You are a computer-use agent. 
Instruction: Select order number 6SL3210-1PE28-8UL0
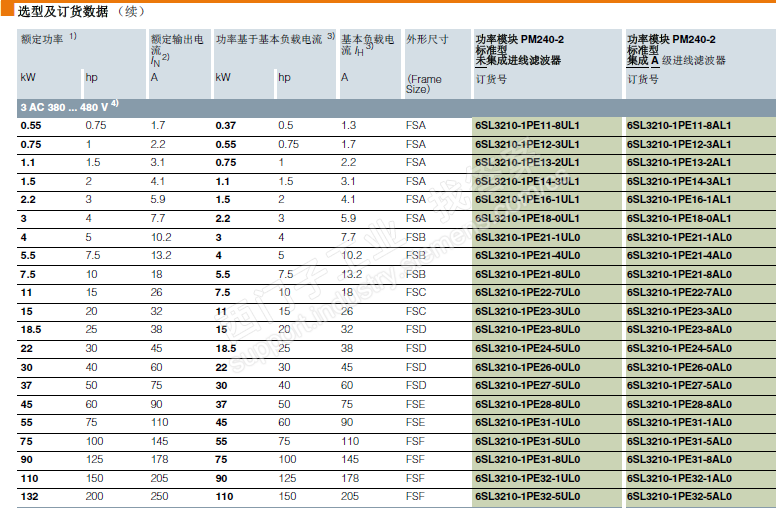pos(528,405)
